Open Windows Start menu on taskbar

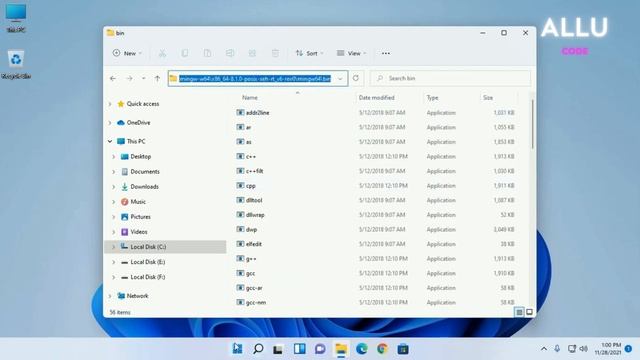click(237, 349)
